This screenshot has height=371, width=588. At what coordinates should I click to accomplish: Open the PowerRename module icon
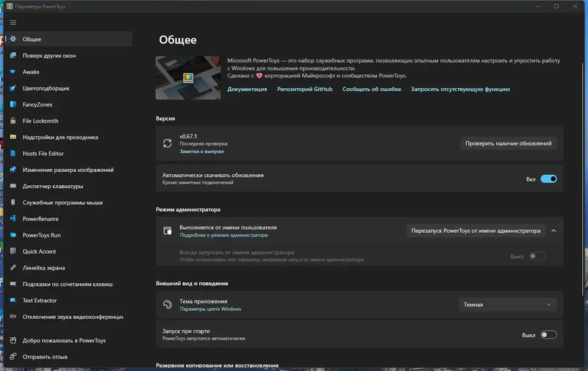tap(12, 219)
